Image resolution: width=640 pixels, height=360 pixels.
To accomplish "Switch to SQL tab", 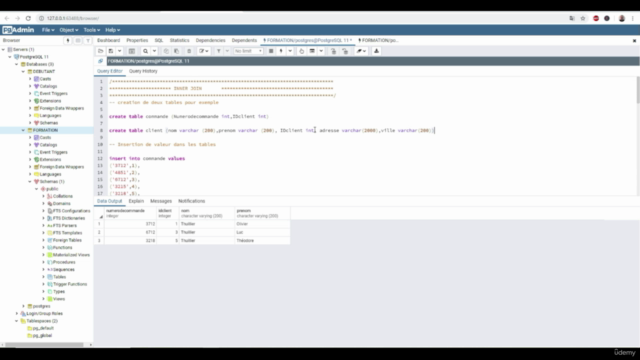I will click(159, 40).
